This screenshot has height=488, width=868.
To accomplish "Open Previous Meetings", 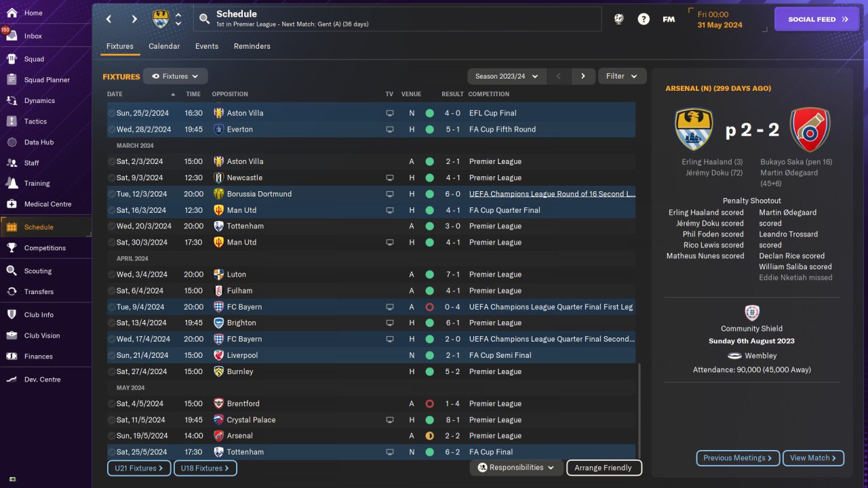I will click(738, 458).
